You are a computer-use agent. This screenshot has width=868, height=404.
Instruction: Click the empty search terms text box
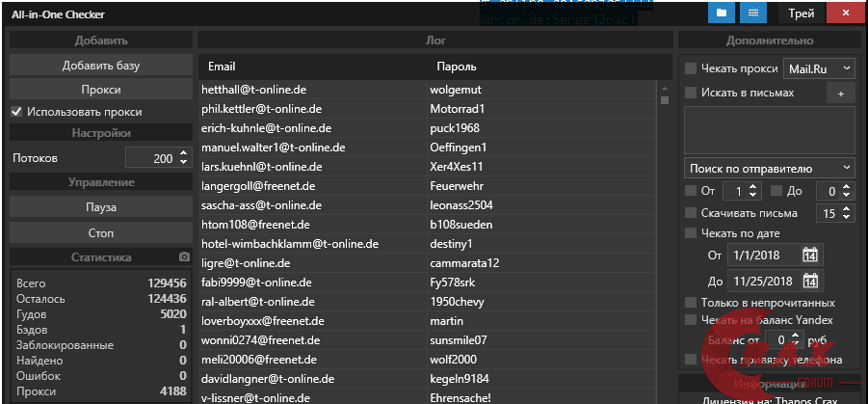(x=770, y=130)
